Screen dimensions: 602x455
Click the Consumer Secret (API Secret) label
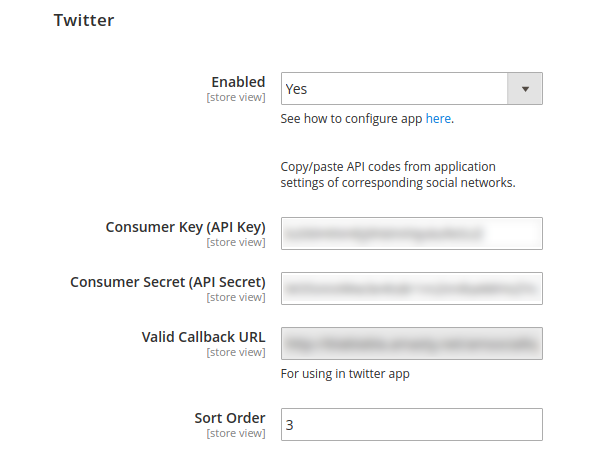pyautogui.click(x=168, y=282)
